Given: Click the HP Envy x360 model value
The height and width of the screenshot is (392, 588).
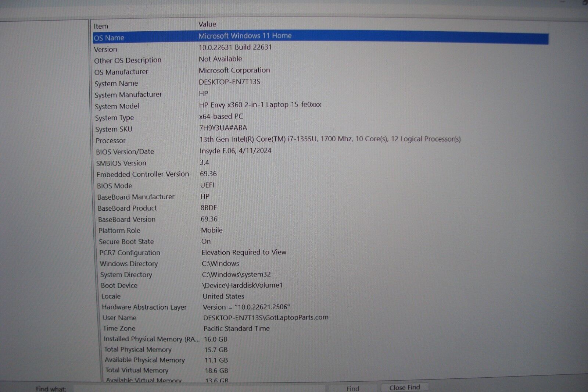Looking at the screenshot, I should (x=260, y=105).
